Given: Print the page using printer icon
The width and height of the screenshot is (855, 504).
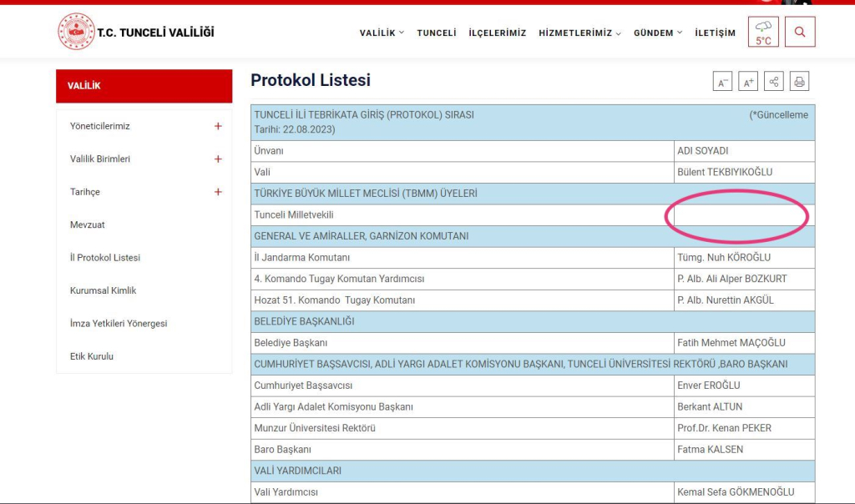Looking at the screenshot, I should click(799, 82).
